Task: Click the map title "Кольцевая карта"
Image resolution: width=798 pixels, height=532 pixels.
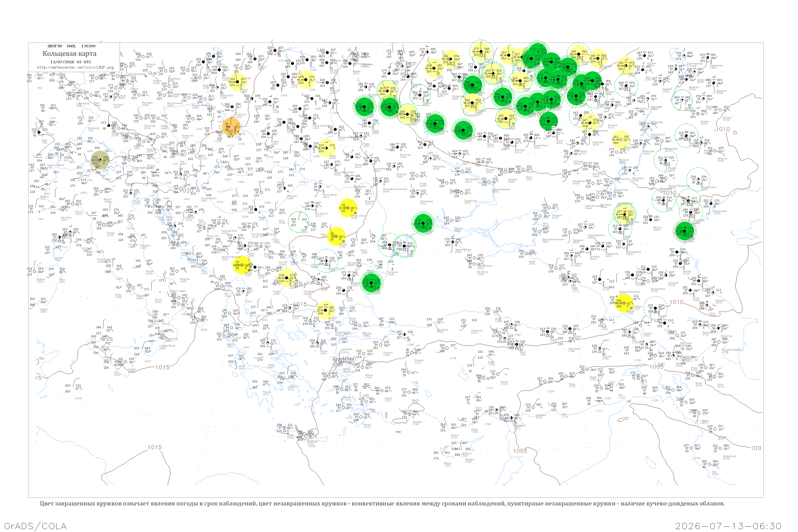Action: (69, 54)
